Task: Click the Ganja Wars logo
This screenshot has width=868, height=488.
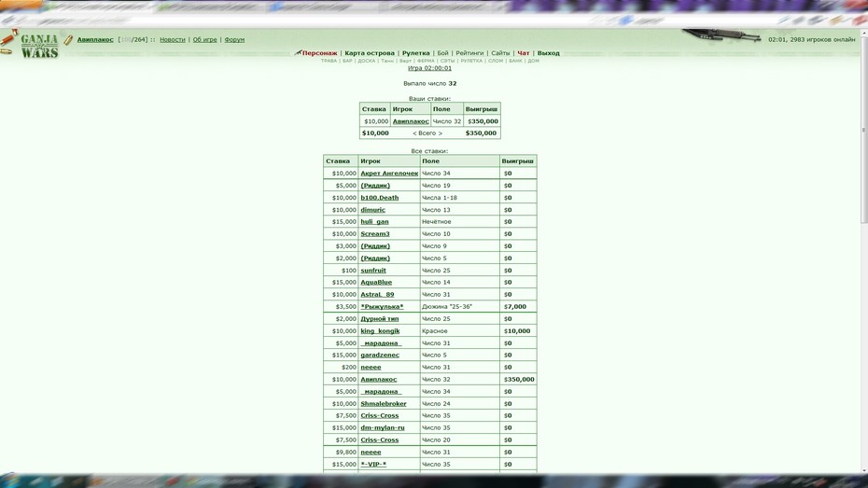Action: tap(39, 46)
